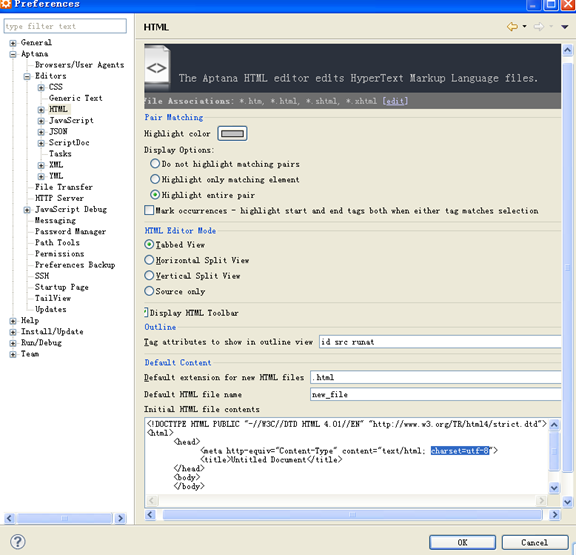Select Preferences Backup page
Viewport: 576px width, 555px height.
75,265
